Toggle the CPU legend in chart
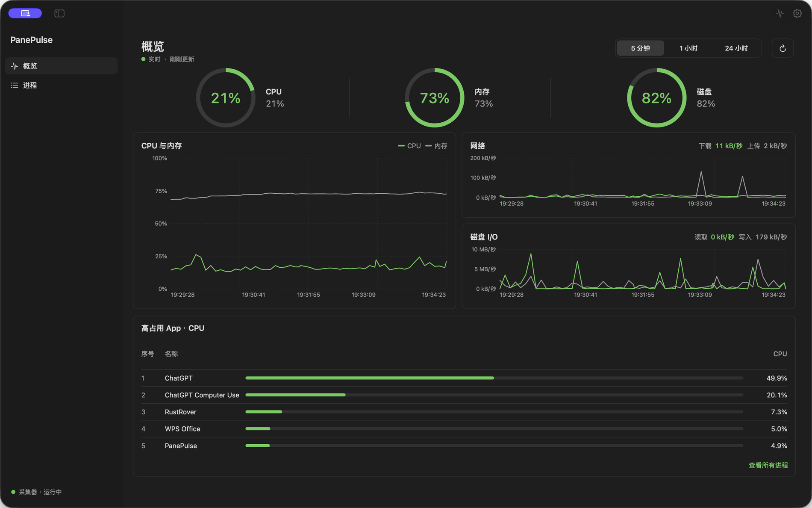Image resolution: width=812 pixels, height=508 pixels. click(409, 146)
